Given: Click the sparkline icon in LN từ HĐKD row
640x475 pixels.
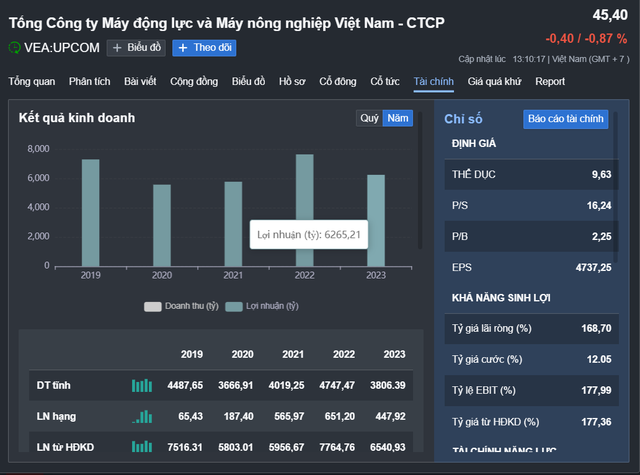Looking at the screenshot, I should pyautogui.click(x=143, y=449).
